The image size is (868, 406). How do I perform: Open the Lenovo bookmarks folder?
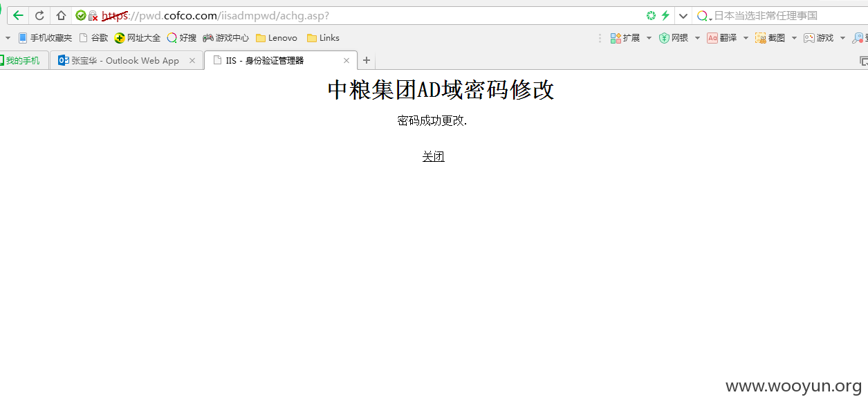277,38
